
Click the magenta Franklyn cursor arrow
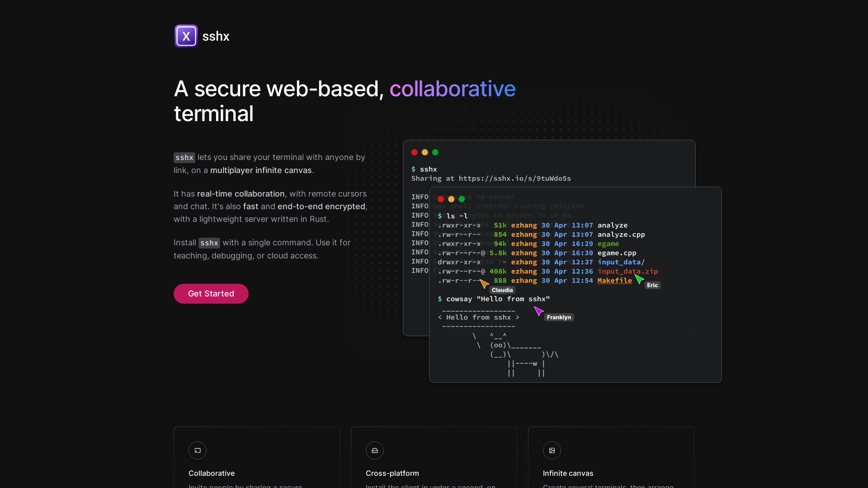[x=538, y=311]
